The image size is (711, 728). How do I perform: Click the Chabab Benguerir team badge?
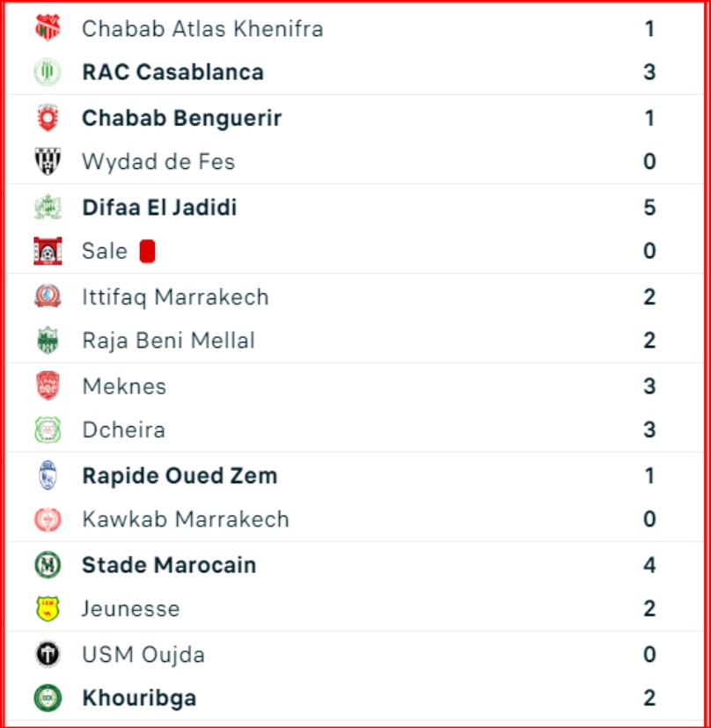48,118
